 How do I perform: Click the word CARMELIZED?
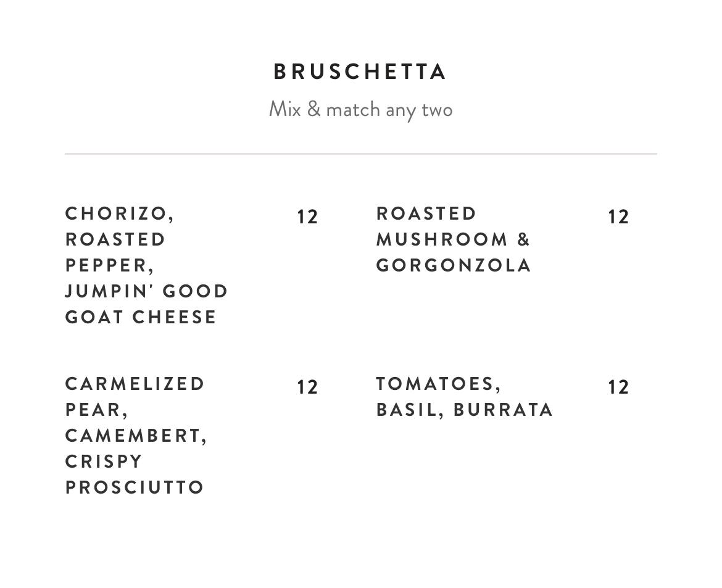click(x=135, y=384)
